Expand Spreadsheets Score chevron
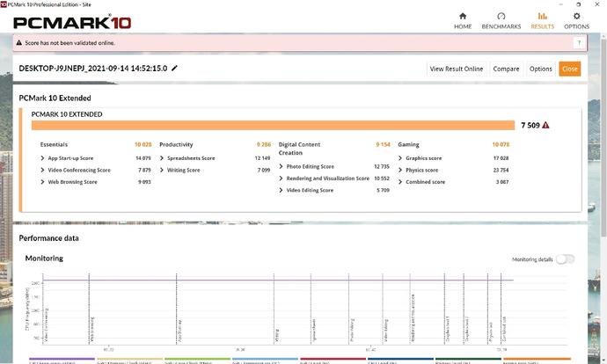Image resolution: width=607 pixels, height=364 pixels. [x=162, y=158]
